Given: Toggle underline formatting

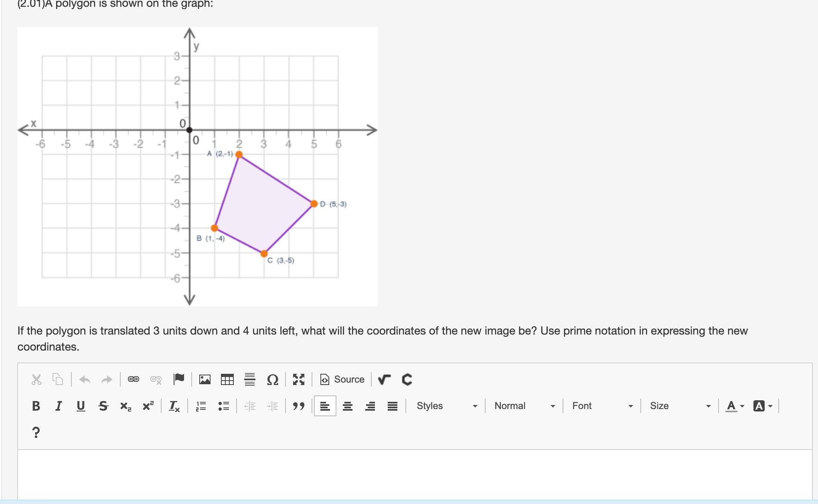Looking at the screenshot, I should click(x=81, y=406).
